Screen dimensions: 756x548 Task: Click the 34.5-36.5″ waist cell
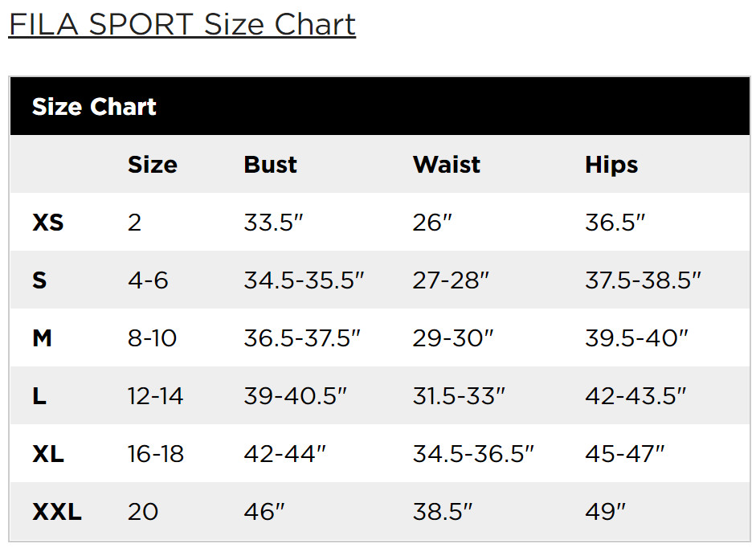[x=473, y=454]
